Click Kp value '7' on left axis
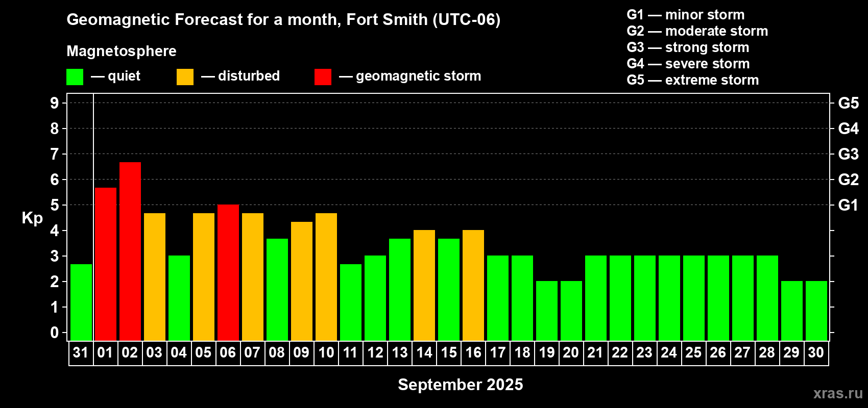Screen dimensions: 868x408 click(x=55, y=154)
